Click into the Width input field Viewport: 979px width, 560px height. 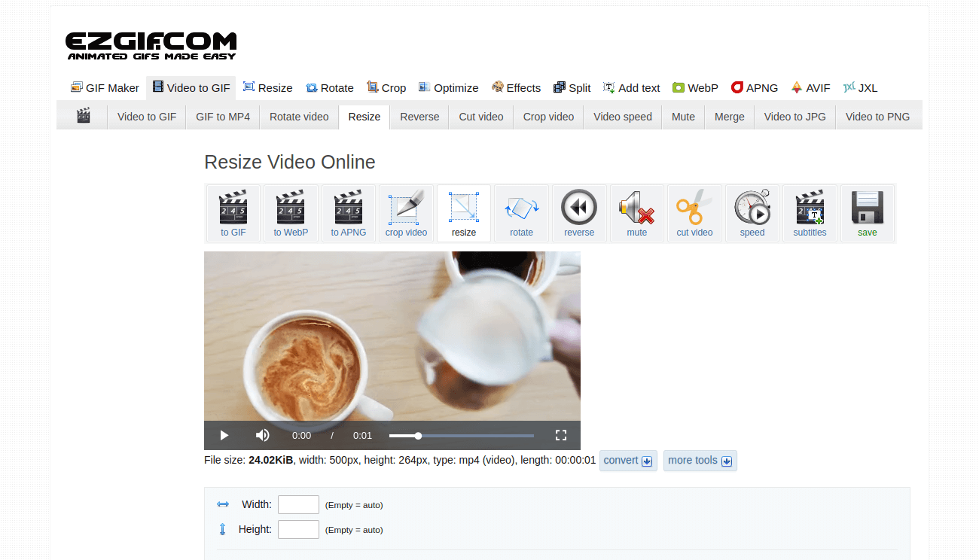(x=298, y=504)
